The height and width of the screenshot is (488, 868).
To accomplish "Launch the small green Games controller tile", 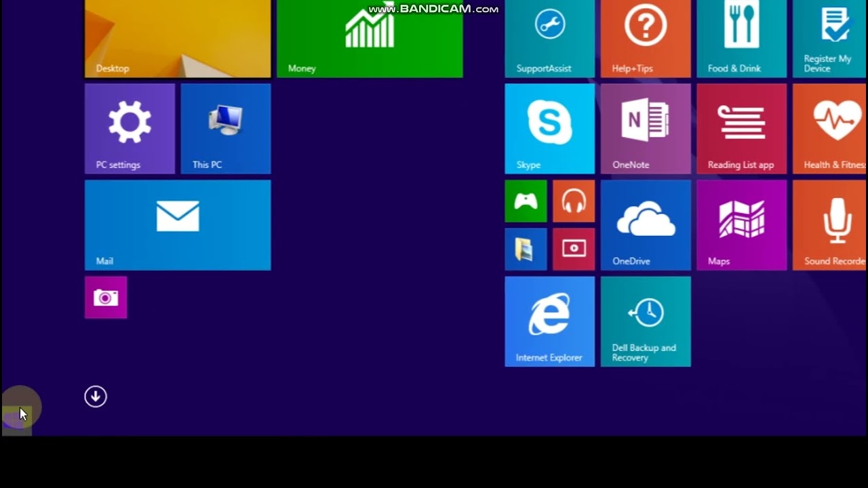I will (x=526, y=201).
